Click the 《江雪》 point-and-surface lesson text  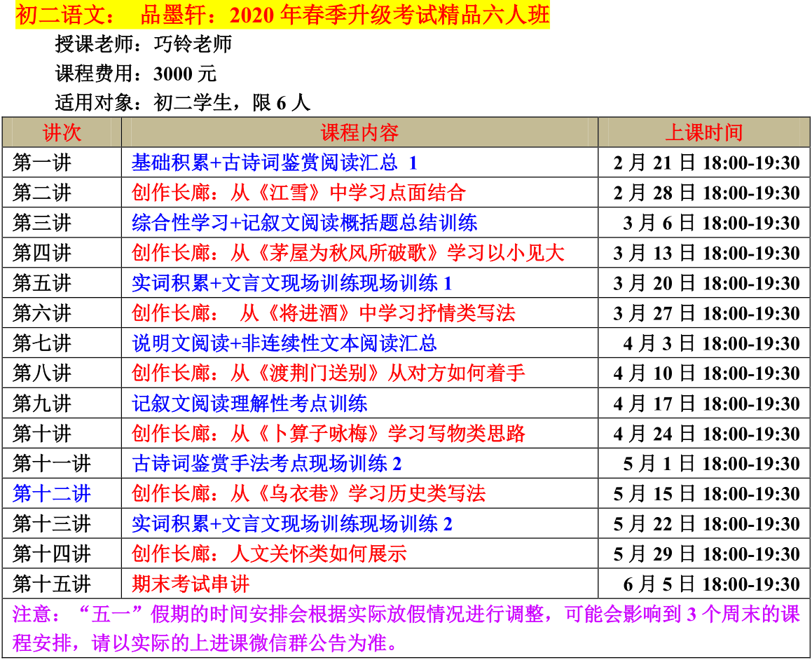298,193
